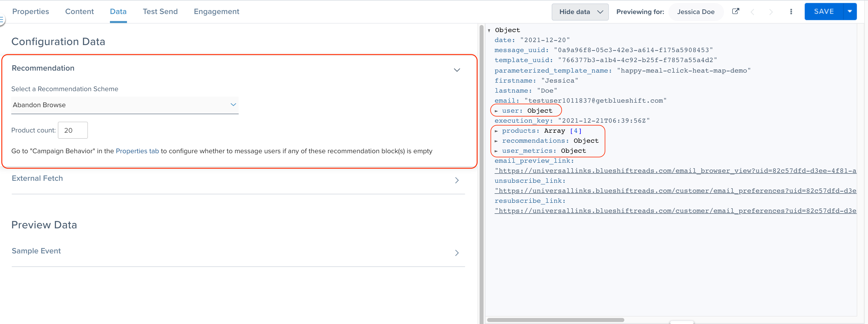This screenshot has height=324, width=868.
Task: Switch to the Test Send tab
Action: pyautogui.click(x=160, y=12)
